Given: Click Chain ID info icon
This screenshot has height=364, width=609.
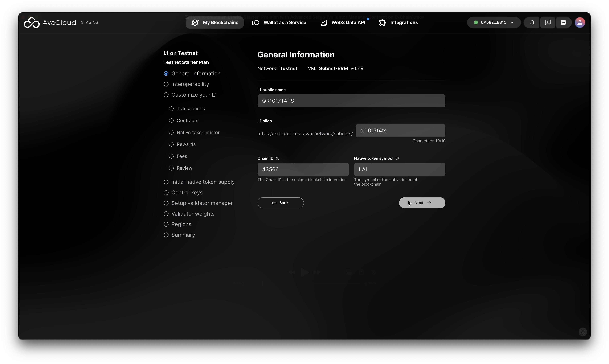Looking at the screenshot, I should (x=278, y=158).
